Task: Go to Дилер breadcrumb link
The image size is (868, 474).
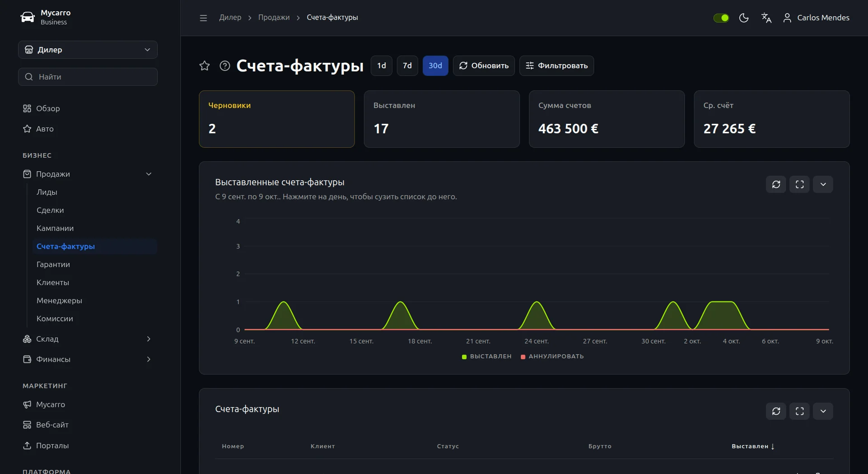Action: point(230,18)
